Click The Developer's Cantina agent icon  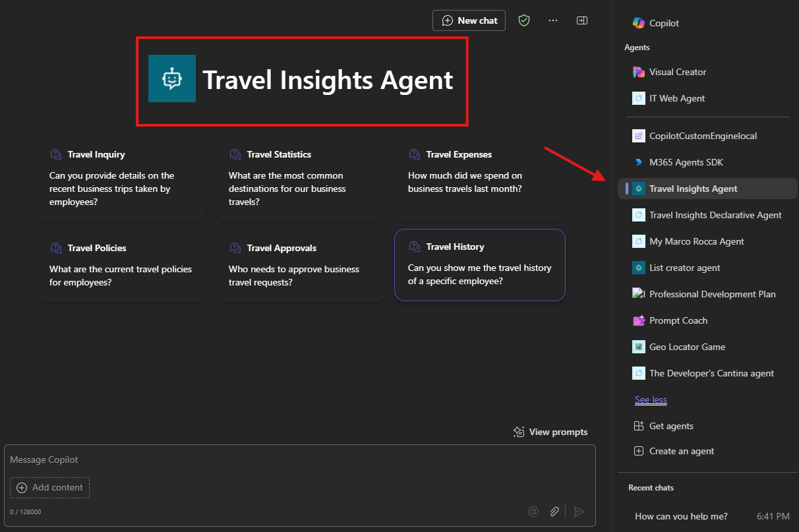[x=638, y=373]
